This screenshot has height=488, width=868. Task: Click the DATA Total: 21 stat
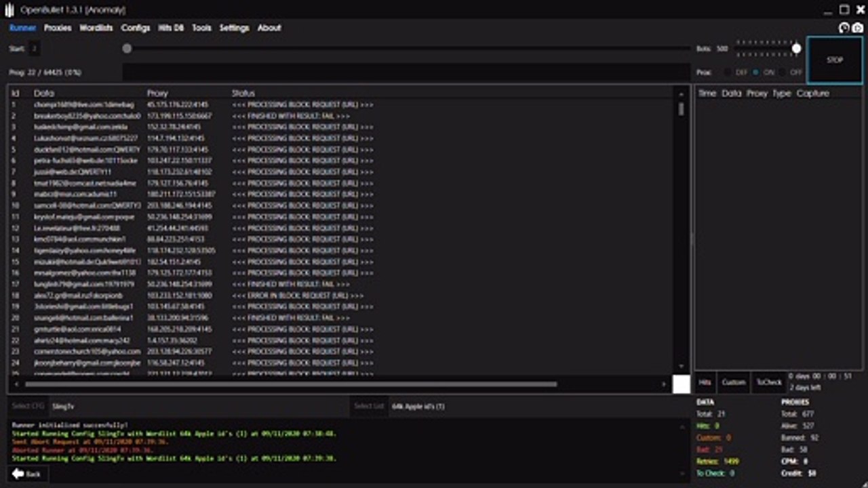[x=711, y=413]
